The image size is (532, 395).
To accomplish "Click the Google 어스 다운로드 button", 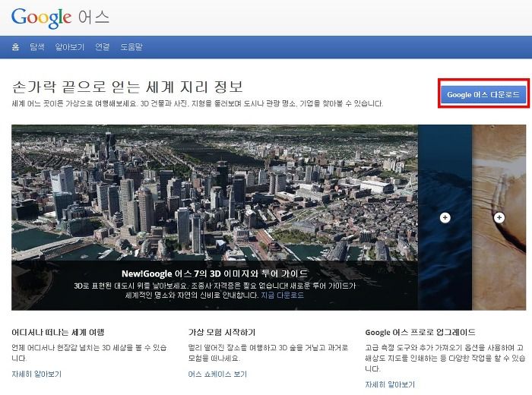I will [483, 94].
